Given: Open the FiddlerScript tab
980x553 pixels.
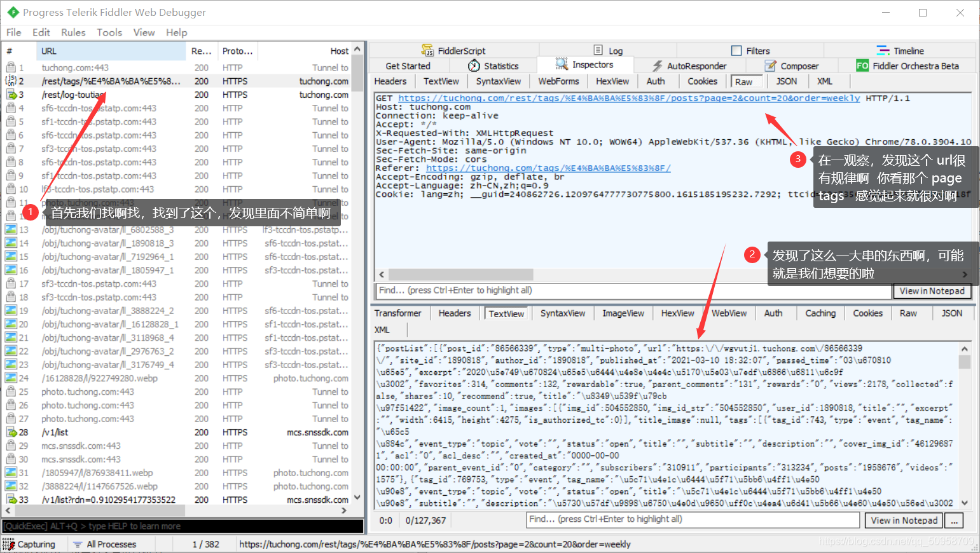Looking at the screenshot, I should pos(453,51).
